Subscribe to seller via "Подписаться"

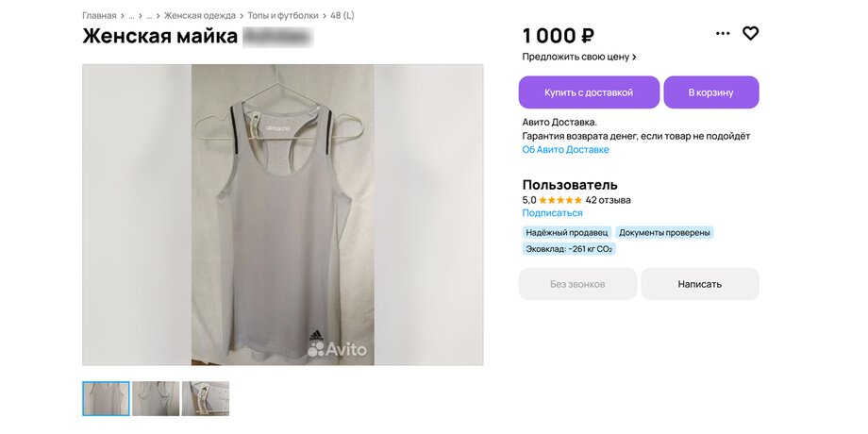click(552, 213)
